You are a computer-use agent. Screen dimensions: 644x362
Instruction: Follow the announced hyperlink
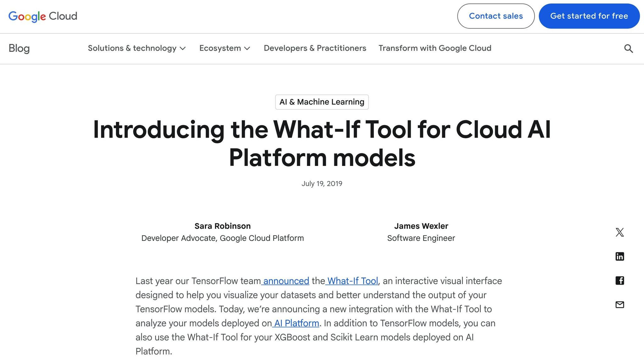[x=285, y=281]
